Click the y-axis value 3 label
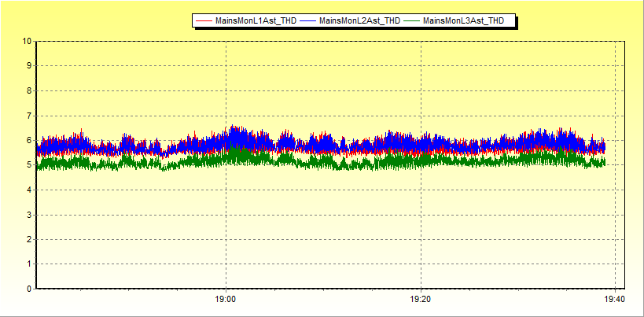 29,215
